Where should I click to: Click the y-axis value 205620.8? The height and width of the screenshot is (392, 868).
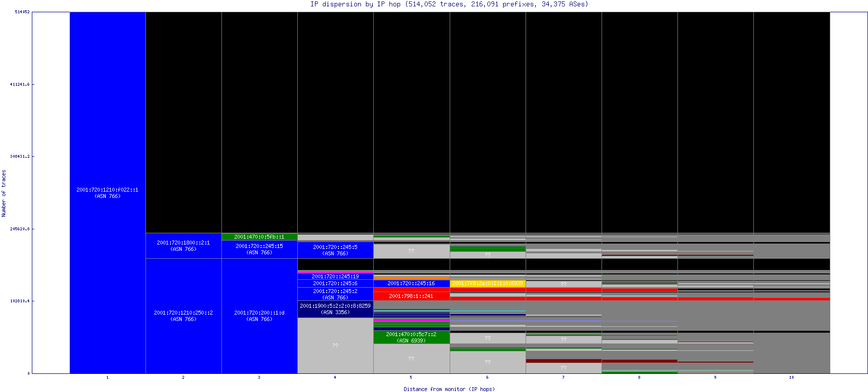pyautogui.click(x=20, y=229)
